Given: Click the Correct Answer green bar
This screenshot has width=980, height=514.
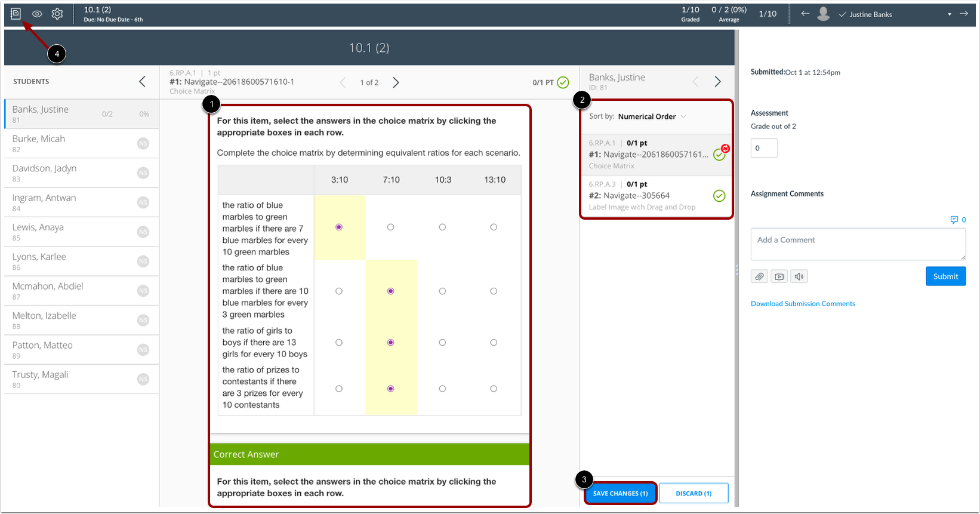Looking at the screenshot, I should point(369,454).
